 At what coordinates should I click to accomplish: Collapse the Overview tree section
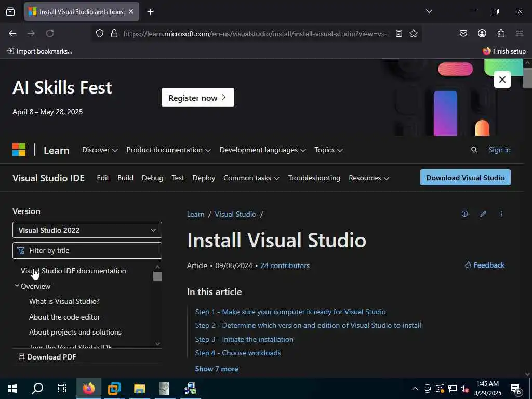(17, 286)
